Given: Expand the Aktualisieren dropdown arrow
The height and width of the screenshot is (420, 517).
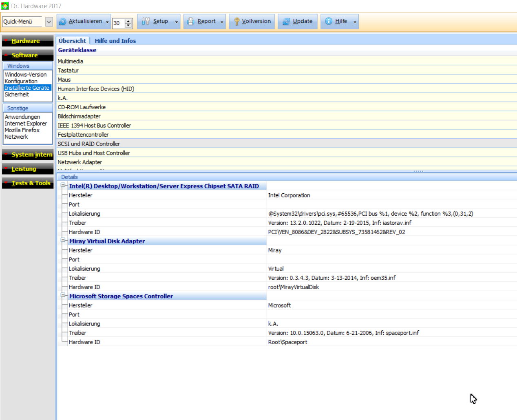Looking at the screenshot, I should [x=108, y=22].
